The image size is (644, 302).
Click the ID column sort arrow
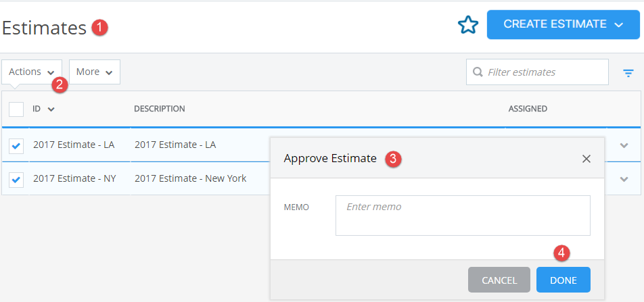pos(51,109)
